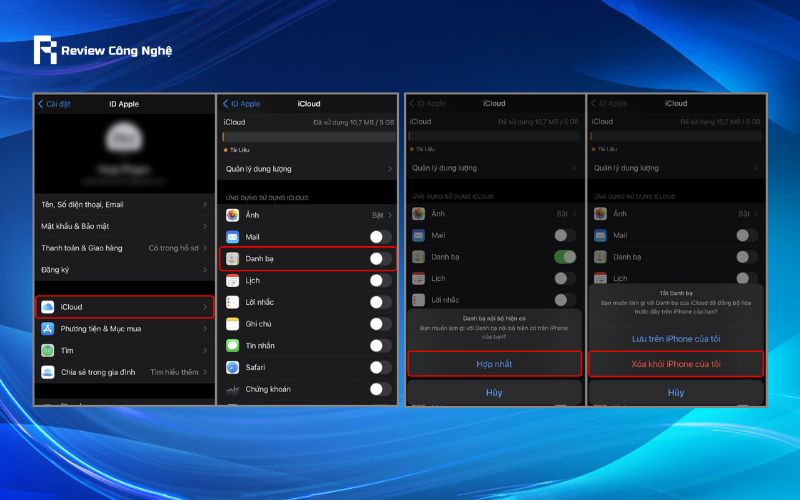The image size is (800, 500).
Task: Tap the Hợp nhất button in the merge dialog
Action: point(494,364)
